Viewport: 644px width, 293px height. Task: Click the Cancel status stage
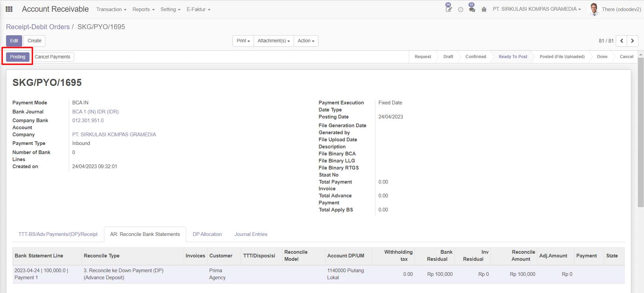[x=627, y=57]
